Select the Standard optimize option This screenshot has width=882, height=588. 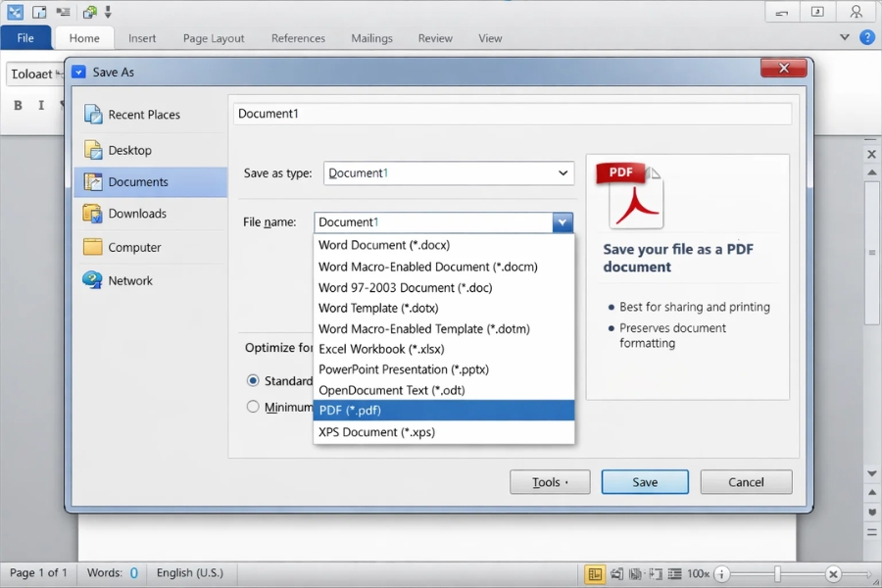(253, 381)
